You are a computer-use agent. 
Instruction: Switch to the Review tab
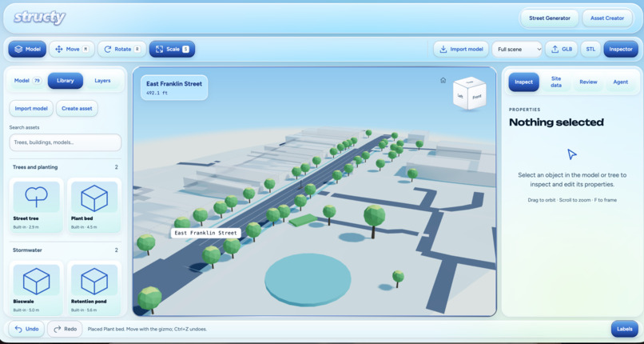(588, 82)
